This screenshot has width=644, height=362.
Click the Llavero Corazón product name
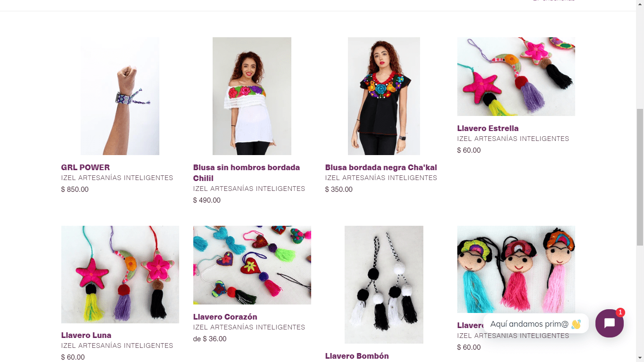[225, 317]
